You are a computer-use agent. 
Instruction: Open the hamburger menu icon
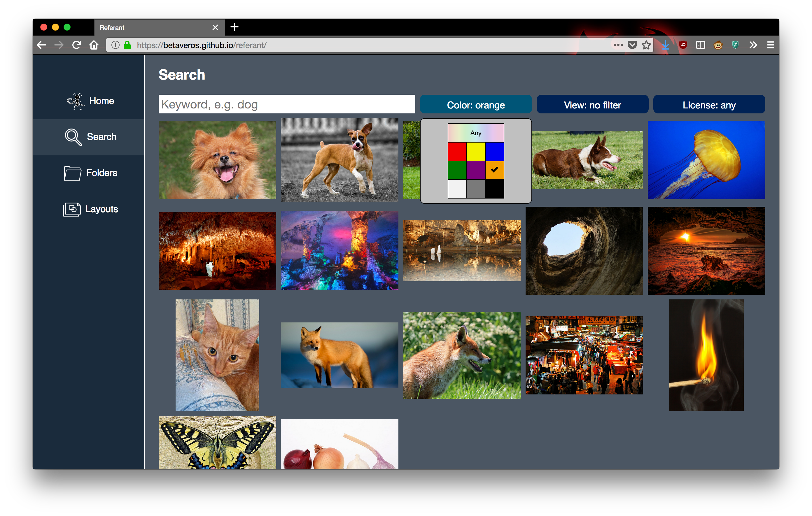click(x=771, y=45)
